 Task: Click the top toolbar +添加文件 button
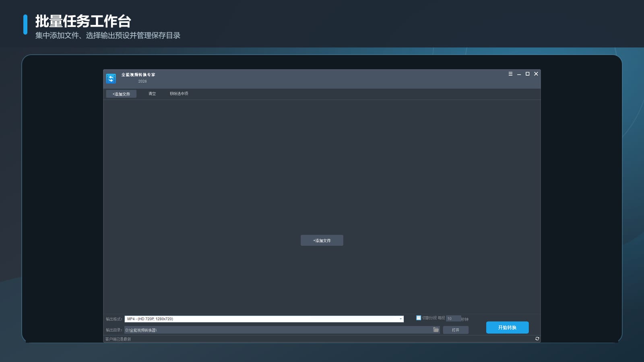point(121,94)
